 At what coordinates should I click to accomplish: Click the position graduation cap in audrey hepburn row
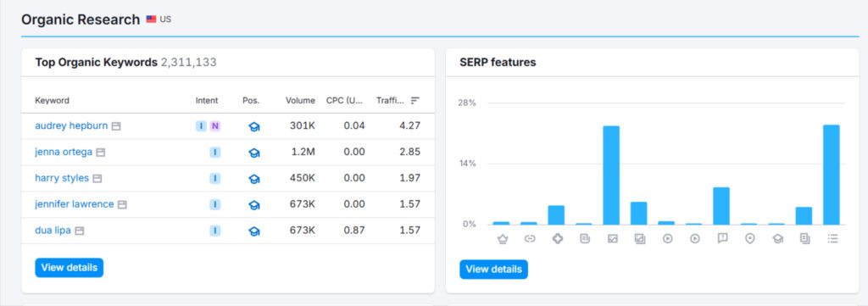pos(254,126)
